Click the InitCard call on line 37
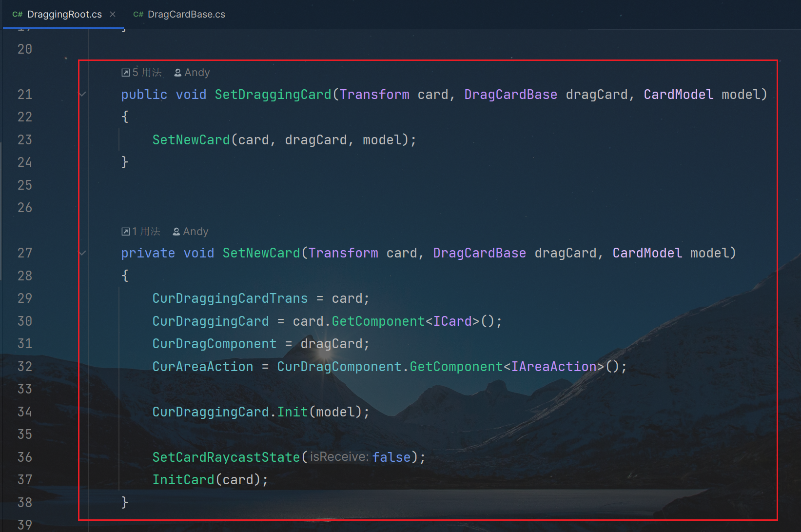The width and height of the screenshot is (801, 532). [183, 480]
